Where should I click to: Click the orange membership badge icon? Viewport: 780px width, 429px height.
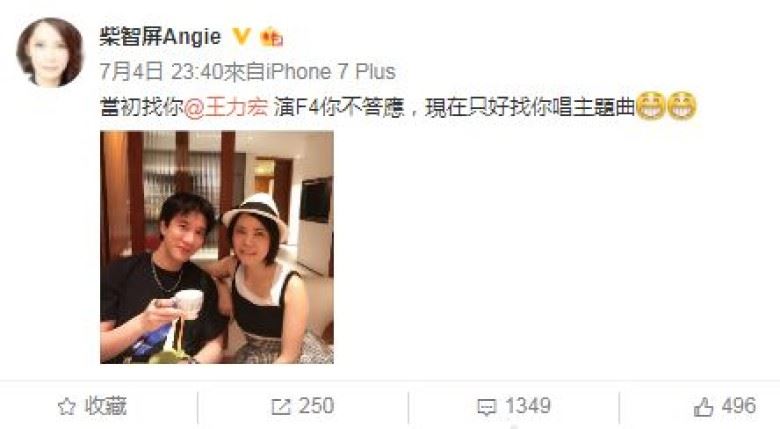(272, 37)
